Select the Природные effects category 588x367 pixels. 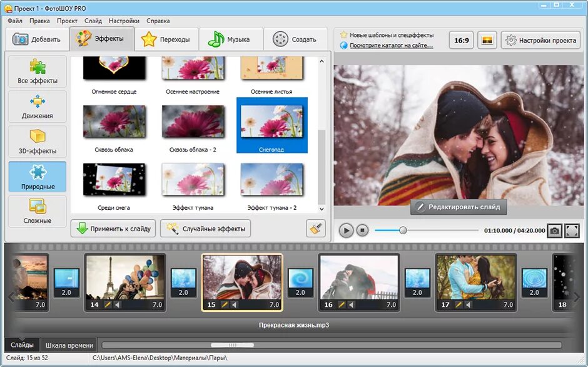tap(38, 177)
